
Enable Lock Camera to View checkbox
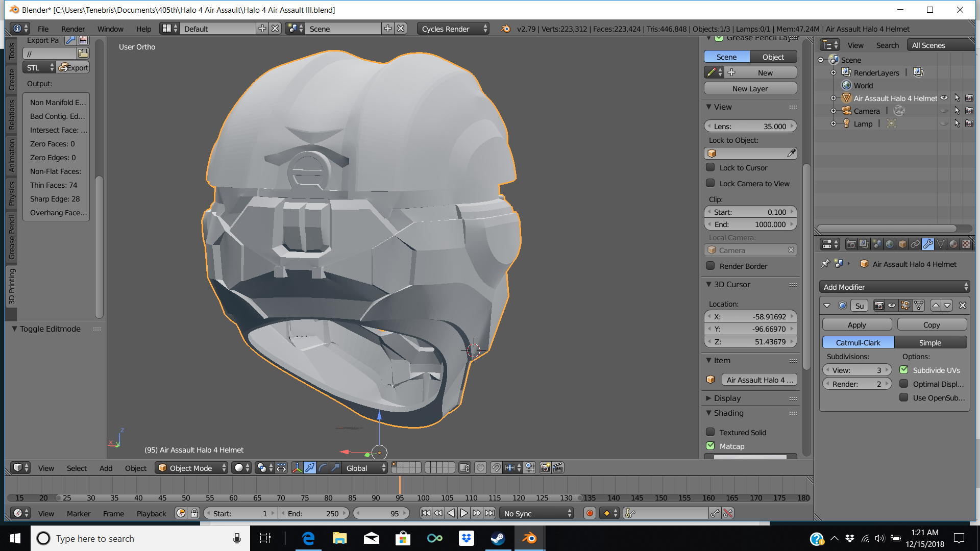(710, 183)
